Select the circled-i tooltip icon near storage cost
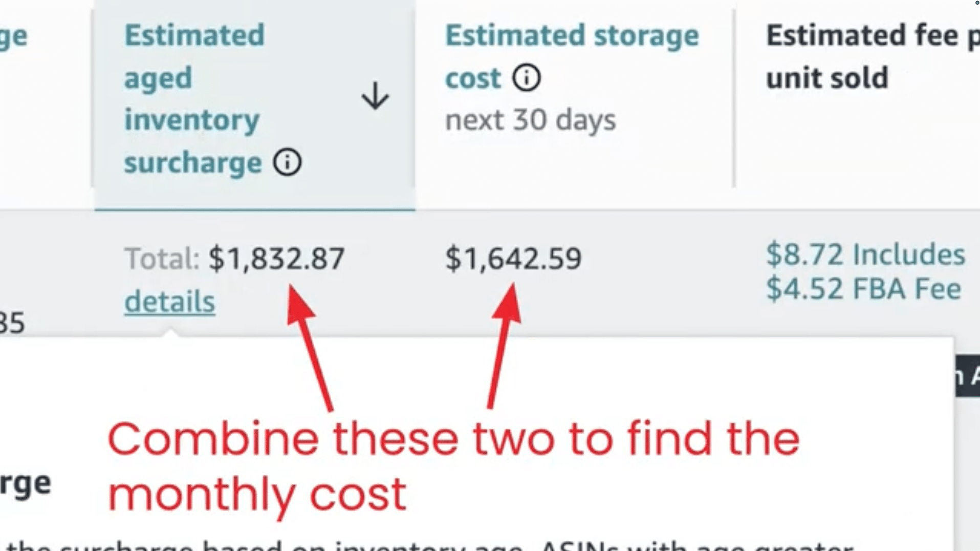980x551 pixels. [x=527, y=78]
